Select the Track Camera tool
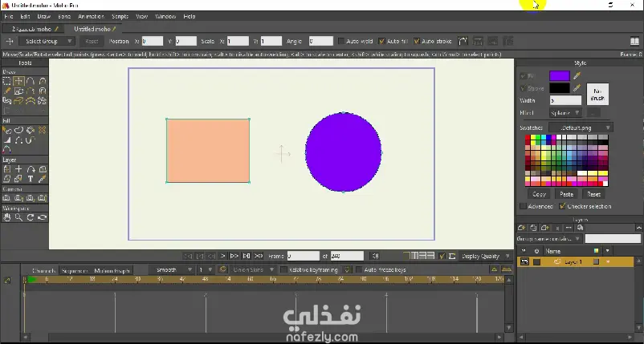Viewport: 644px width, 344px height. (x=7, y=198)
